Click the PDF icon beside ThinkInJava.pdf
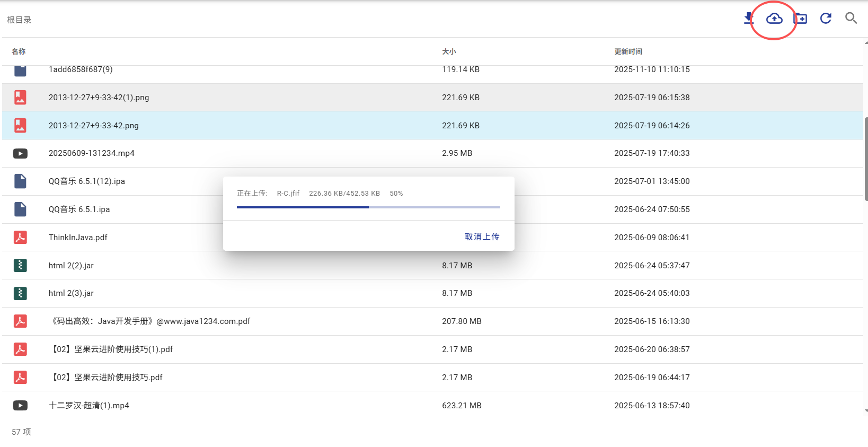868x447 pixels. (20, 238)
